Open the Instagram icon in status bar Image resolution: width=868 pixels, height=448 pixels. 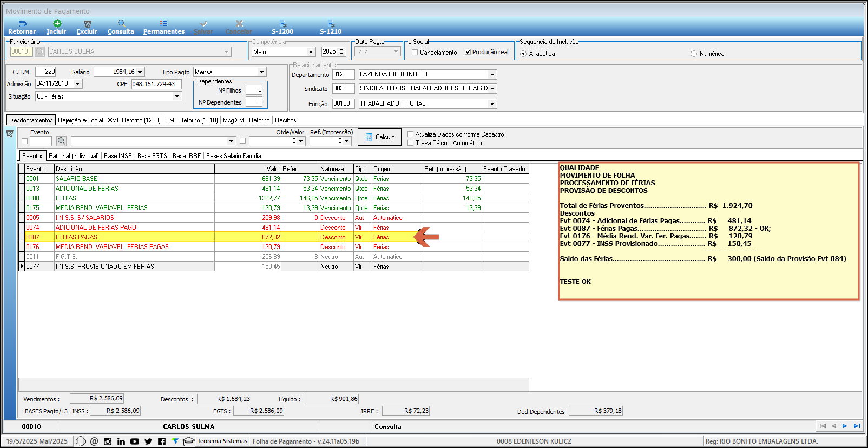click(x=108, y=441)
